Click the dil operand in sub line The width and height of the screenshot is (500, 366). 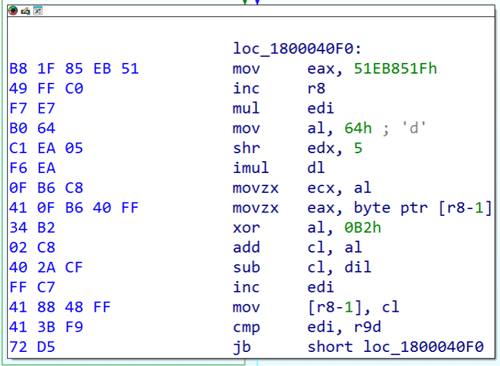click(x=358, y=268)
